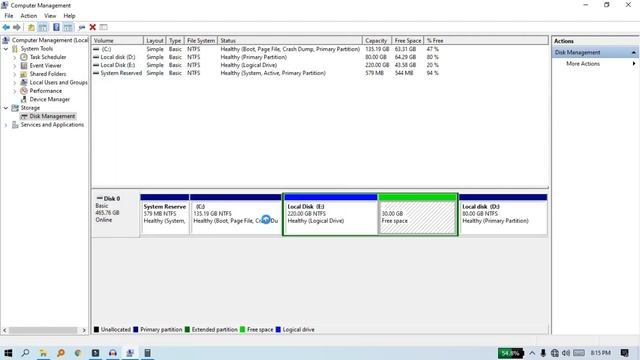
Task: Select Performance in the tree
Action: coord(46,91)
